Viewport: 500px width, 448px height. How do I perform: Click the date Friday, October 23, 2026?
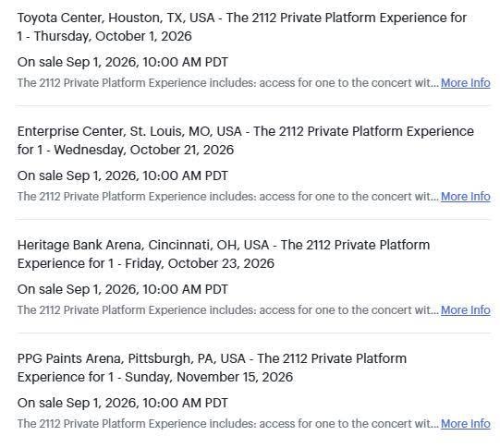[x=200, y=263]
